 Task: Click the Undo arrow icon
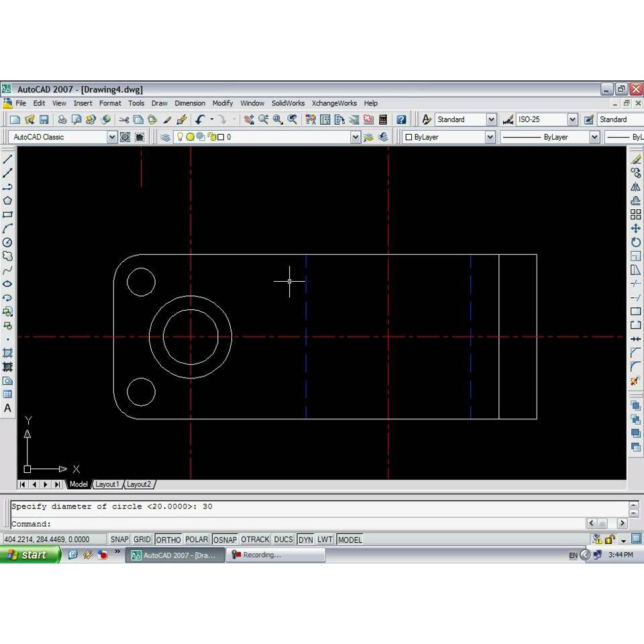tap(200, 119)
